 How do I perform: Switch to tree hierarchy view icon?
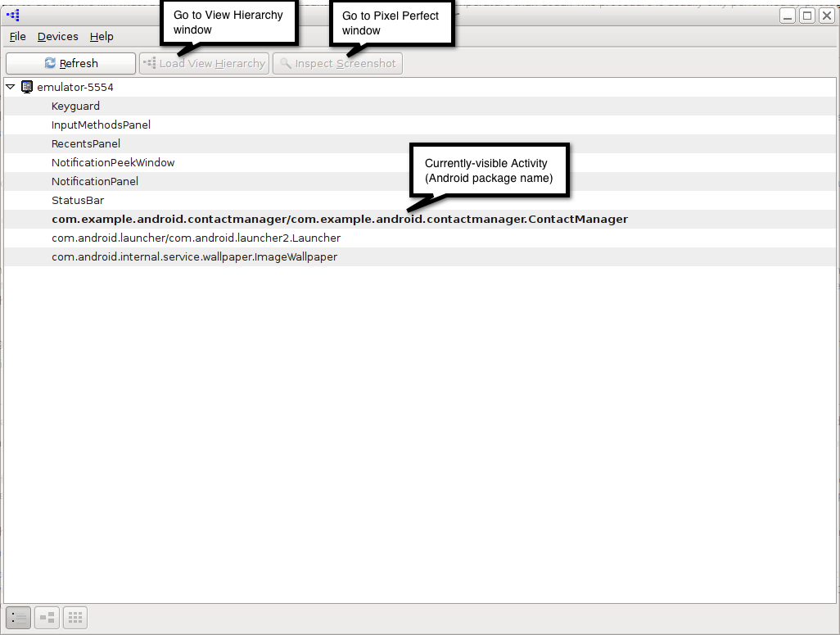tap(47, 618)
